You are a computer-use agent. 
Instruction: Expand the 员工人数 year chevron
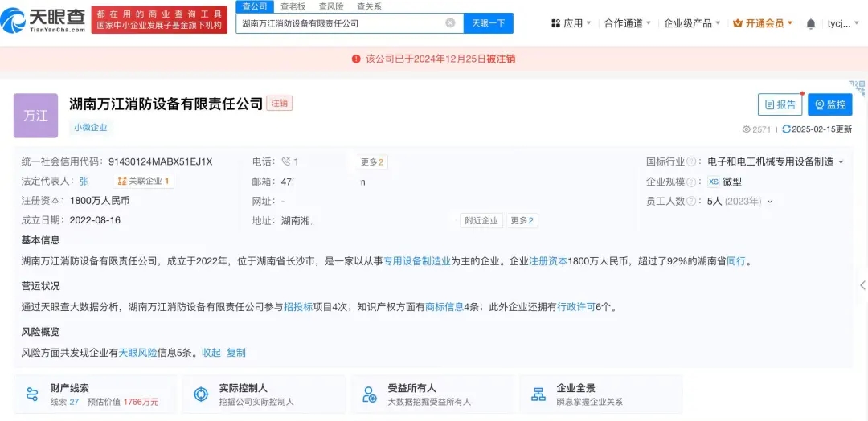(769, 202)
